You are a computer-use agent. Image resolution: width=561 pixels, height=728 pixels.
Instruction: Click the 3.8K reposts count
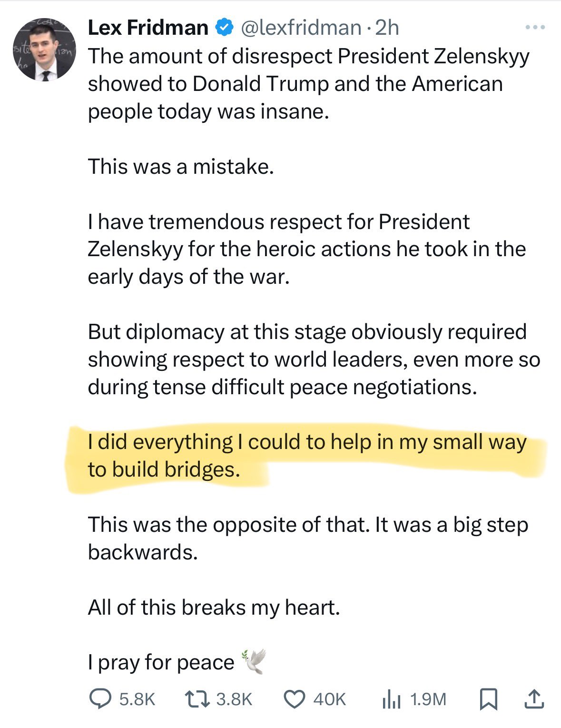pos(234,699)
